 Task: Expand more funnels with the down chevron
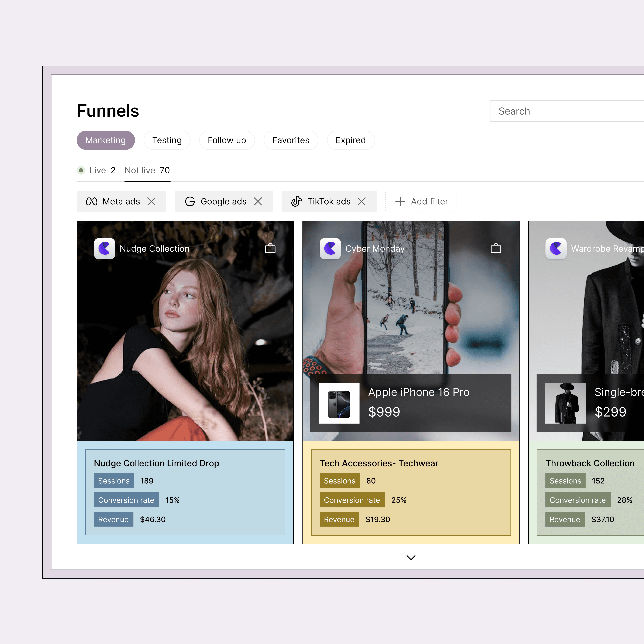point(411,557)
